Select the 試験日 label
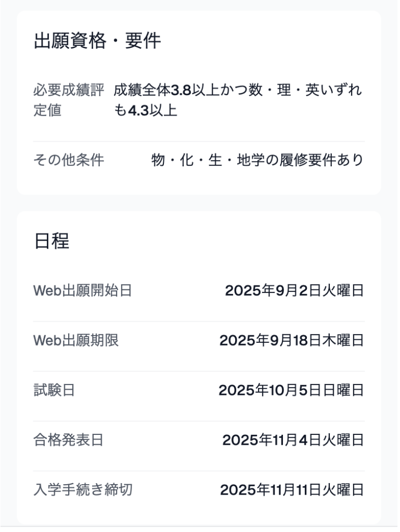The width and height of the screenshot is (400, 532). 54,391
